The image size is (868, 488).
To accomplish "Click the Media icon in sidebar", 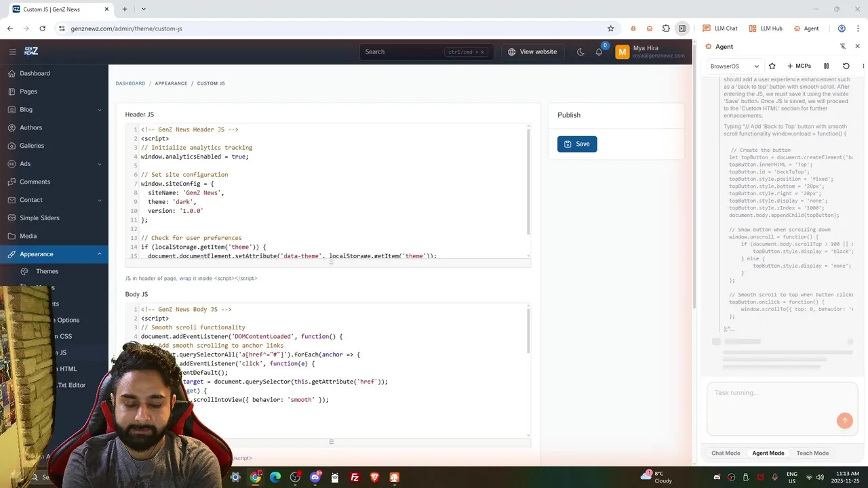I will click(x=12, y=236).
